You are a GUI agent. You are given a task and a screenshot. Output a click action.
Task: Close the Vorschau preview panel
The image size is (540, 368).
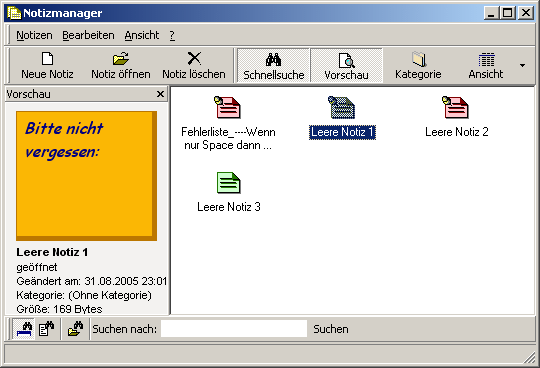160,94
